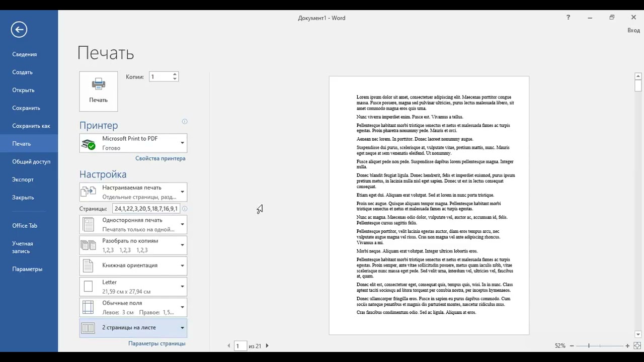Click the zoom slider handle

tap(589, 346)
